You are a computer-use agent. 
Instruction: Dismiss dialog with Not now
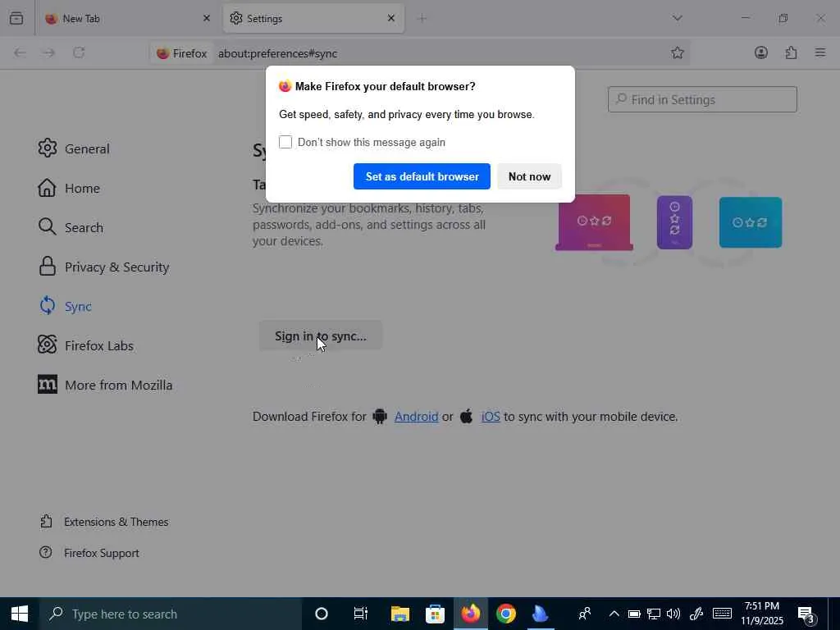tap(529, 176)
